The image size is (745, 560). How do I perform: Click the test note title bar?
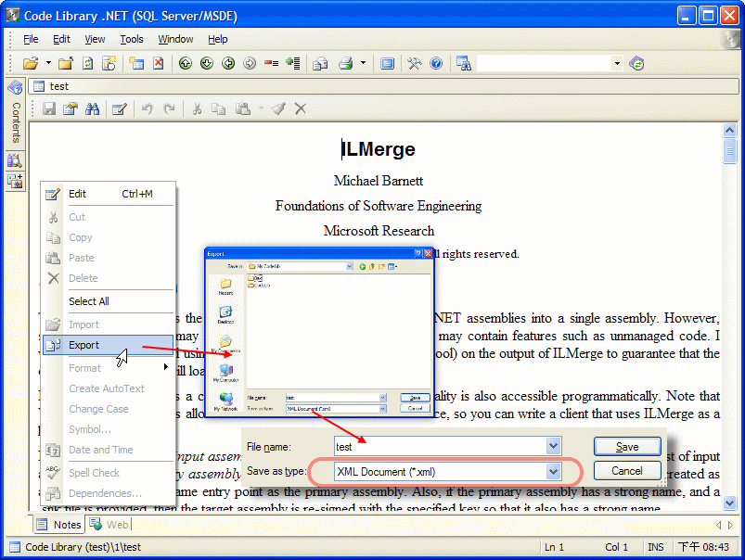tap(383, 86)
